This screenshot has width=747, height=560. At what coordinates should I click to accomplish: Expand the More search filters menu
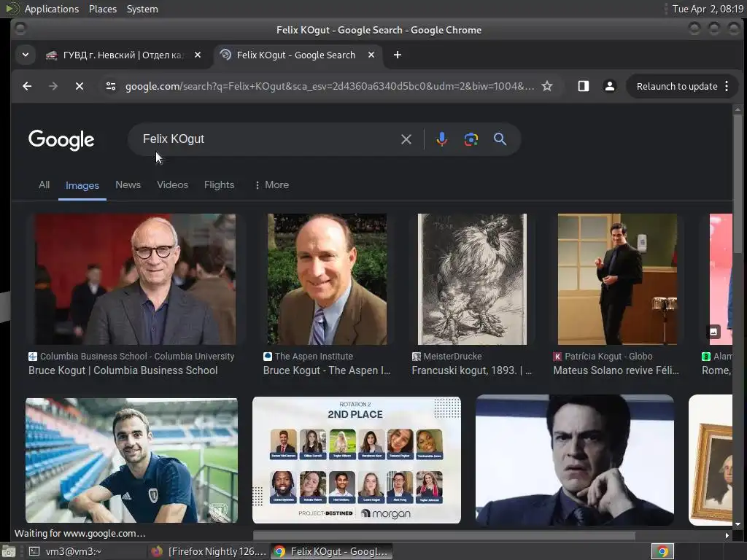(271, 184)
